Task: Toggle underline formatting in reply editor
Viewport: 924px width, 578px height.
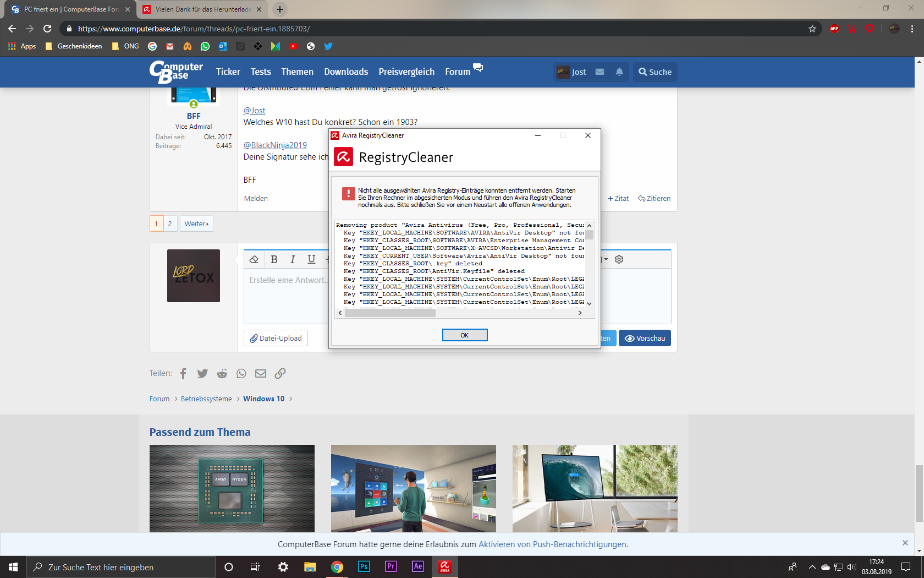Action: point(311,259)
